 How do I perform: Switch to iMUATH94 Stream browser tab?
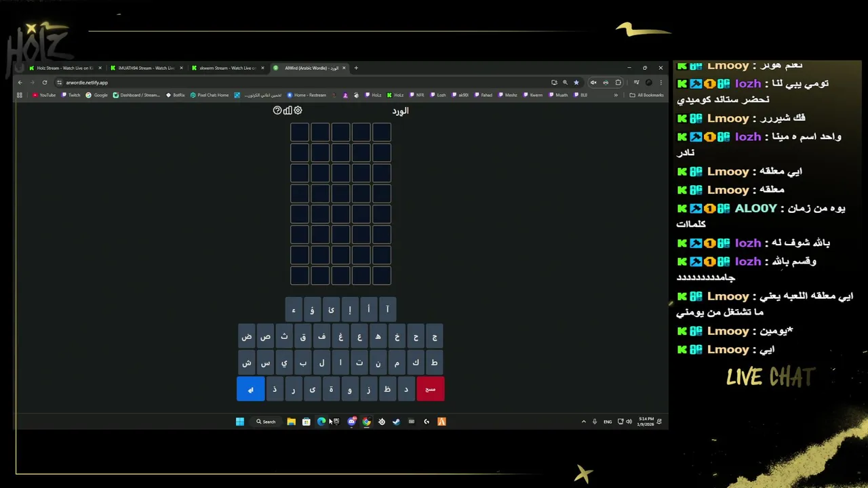(x=146, y=68)
